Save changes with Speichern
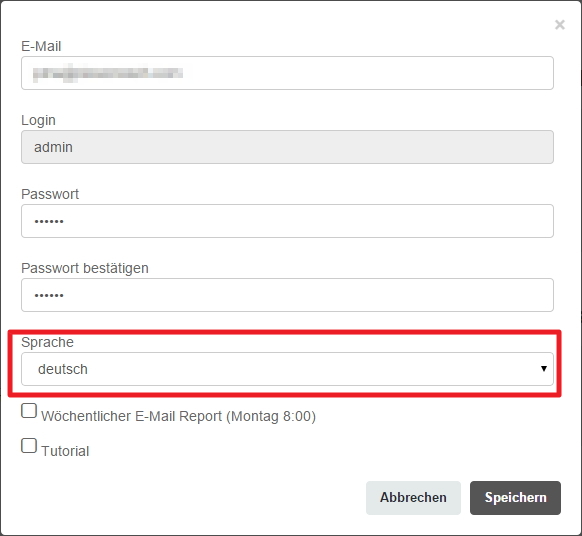The image size is (582, 536). [x=515, y=498]
